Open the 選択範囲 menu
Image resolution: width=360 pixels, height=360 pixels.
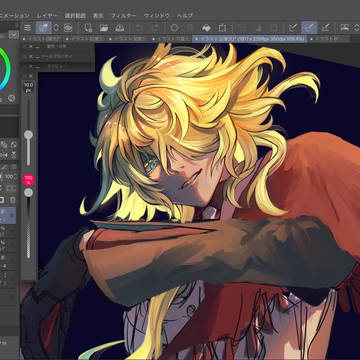click(x=75, y=16)
